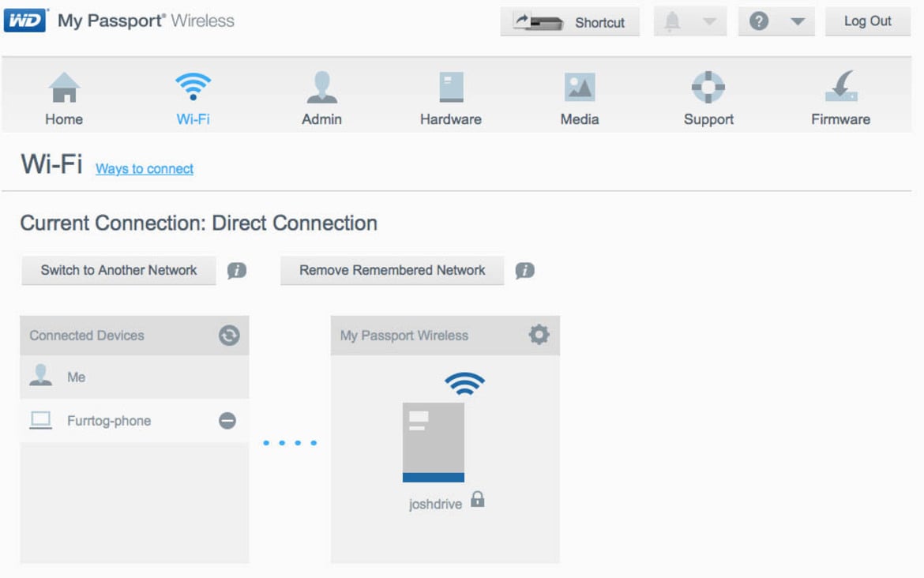Click the Furrtog-phone laptop icon
This screenshot has height=578, width=924.
[x=40, y=420]
